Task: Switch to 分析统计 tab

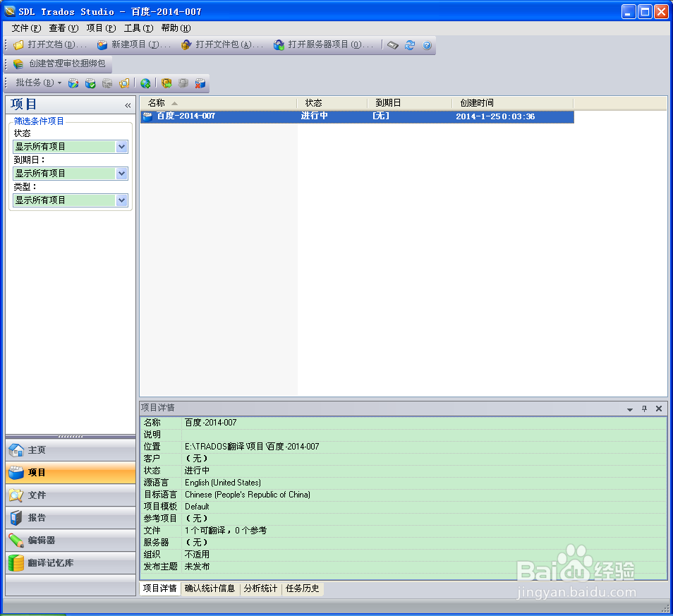Action: click(x=260, y=588)
